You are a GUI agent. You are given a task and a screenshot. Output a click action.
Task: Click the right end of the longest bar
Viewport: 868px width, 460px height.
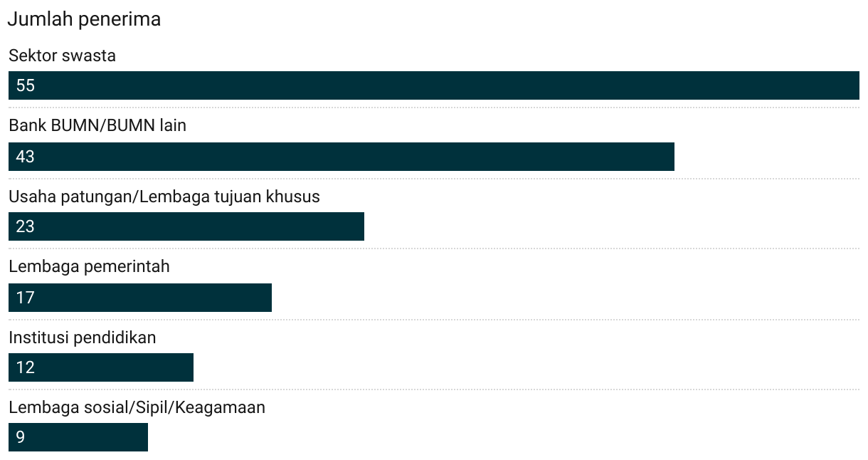[856, 85]
